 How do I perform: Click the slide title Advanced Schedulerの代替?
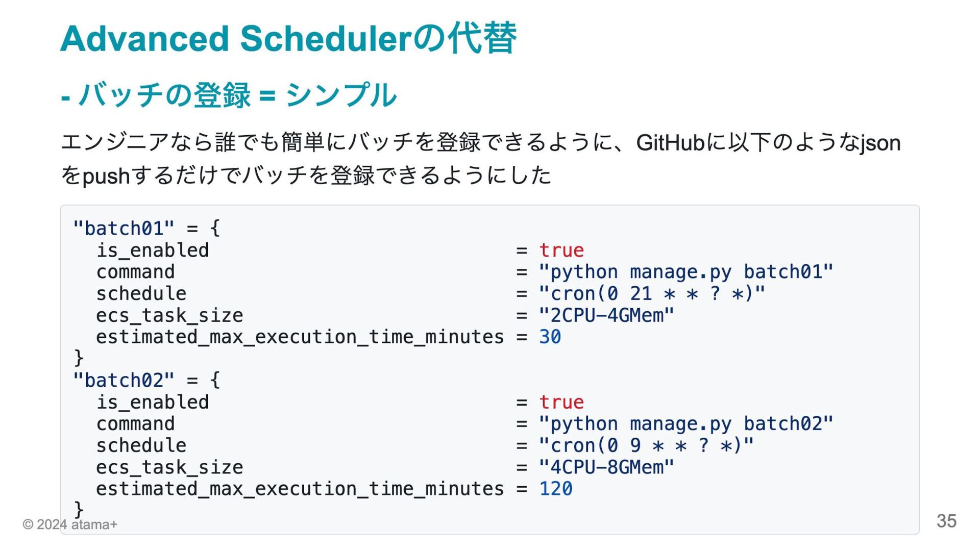tap(288, 38)
